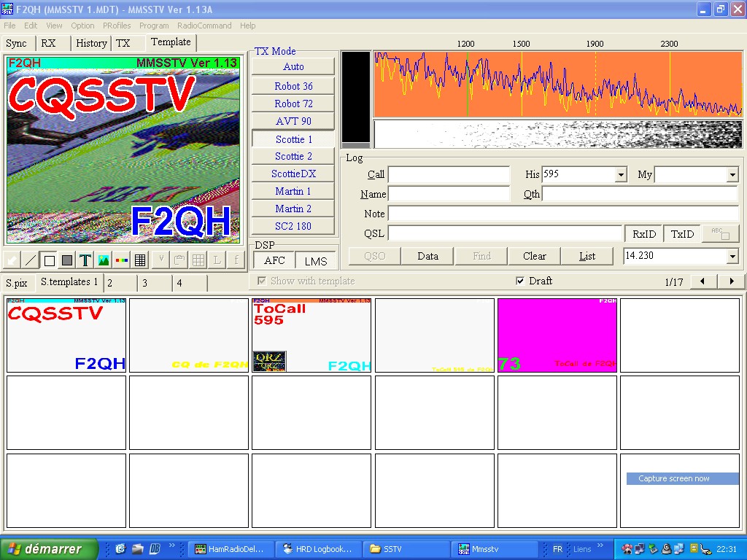Open HamRadioDeluxe from the taskbar
The height and width of the screenshot is (560, 747).
(x=232, y=549)
